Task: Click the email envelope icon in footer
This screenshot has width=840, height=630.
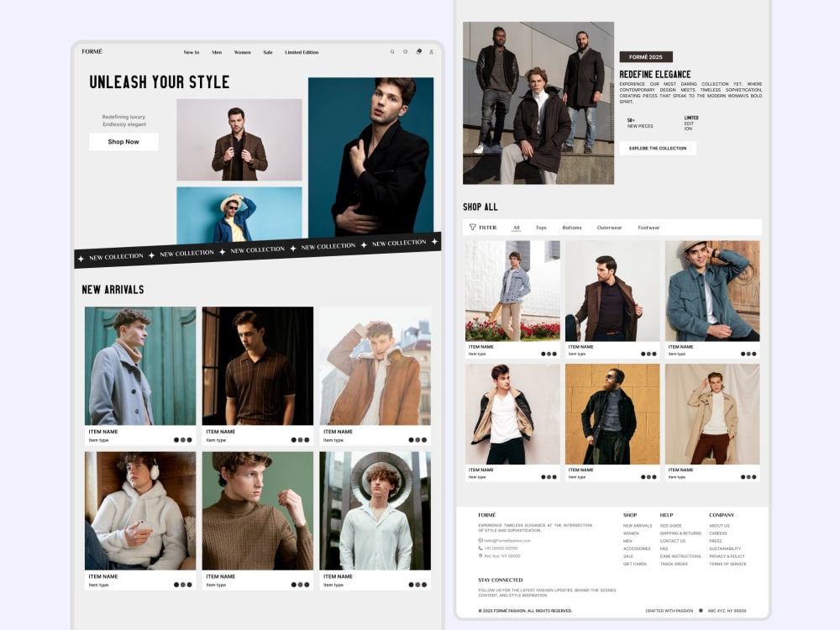Action: pos(480,540)
